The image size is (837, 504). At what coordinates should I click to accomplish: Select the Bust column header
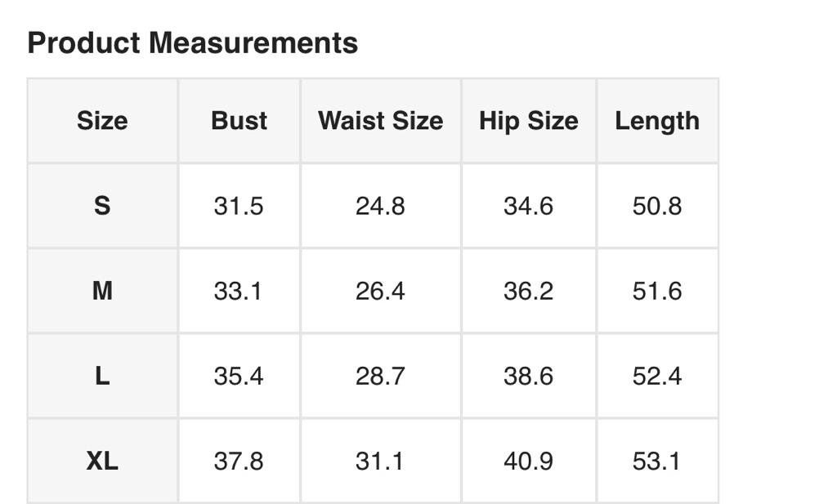point(239,121)
